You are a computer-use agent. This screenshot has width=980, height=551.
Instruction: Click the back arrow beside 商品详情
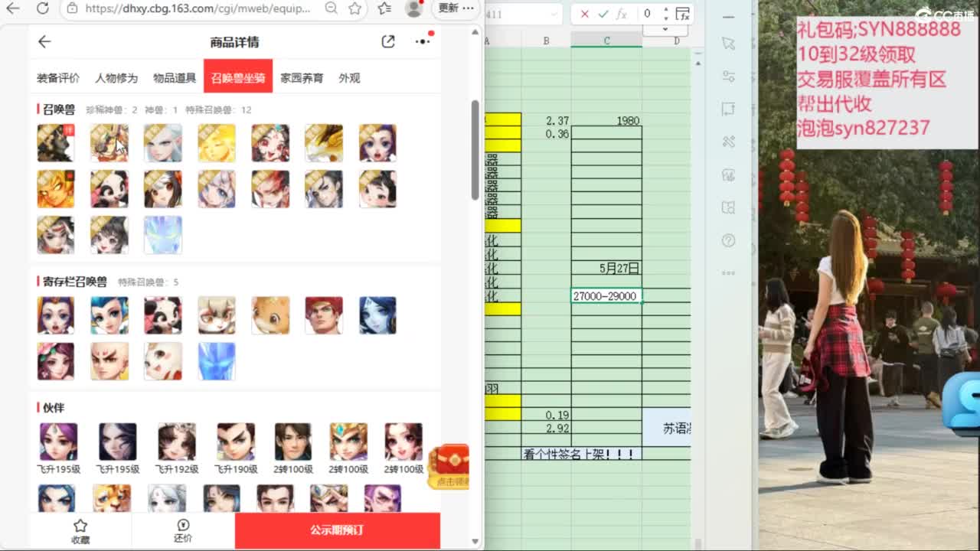(44, 42)
